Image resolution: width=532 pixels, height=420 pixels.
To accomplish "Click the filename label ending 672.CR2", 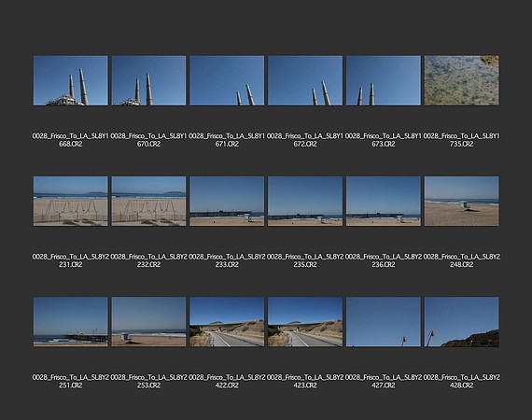I will click(305, 140).
